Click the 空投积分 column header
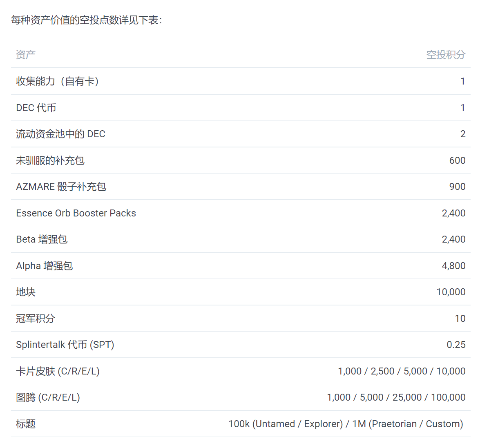Image resolution: width=489 pixels, height=448 pixels. click(446, 55)
